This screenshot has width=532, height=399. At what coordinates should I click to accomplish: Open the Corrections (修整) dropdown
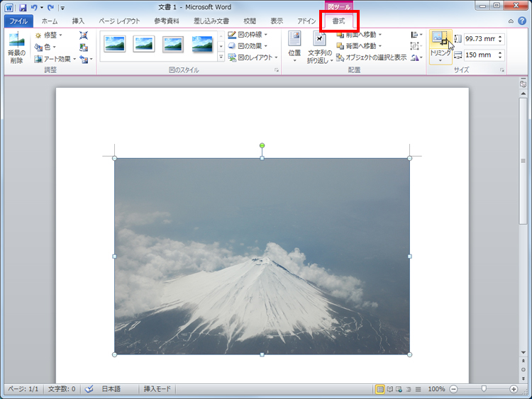(48, 35)
